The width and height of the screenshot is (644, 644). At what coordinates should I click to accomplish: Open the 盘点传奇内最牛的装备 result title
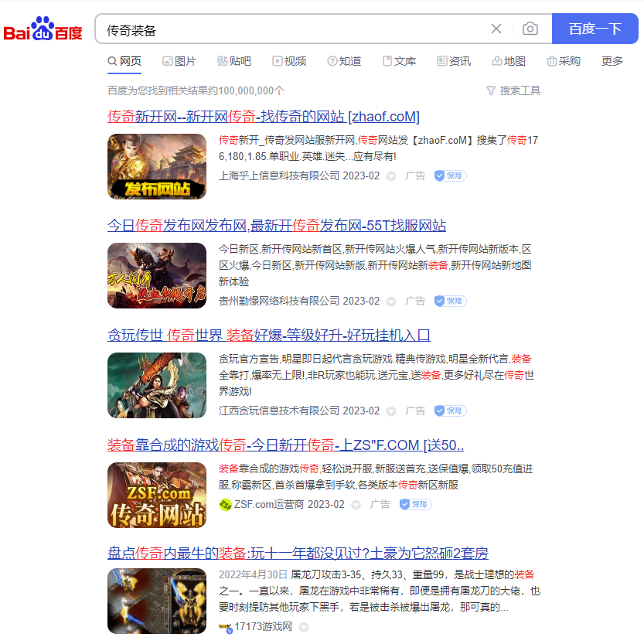coord(298,554)
